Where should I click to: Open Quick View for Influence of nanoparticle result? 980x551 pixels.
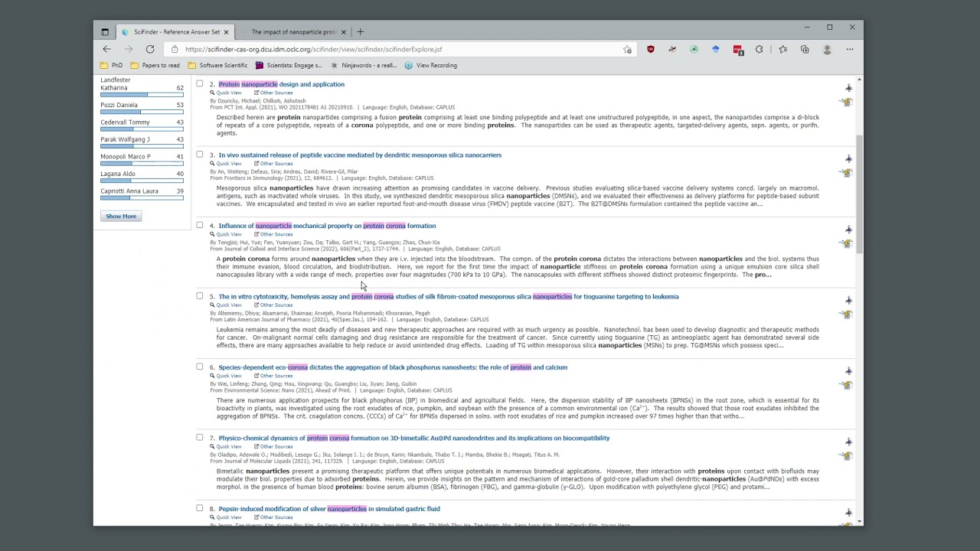226,234
